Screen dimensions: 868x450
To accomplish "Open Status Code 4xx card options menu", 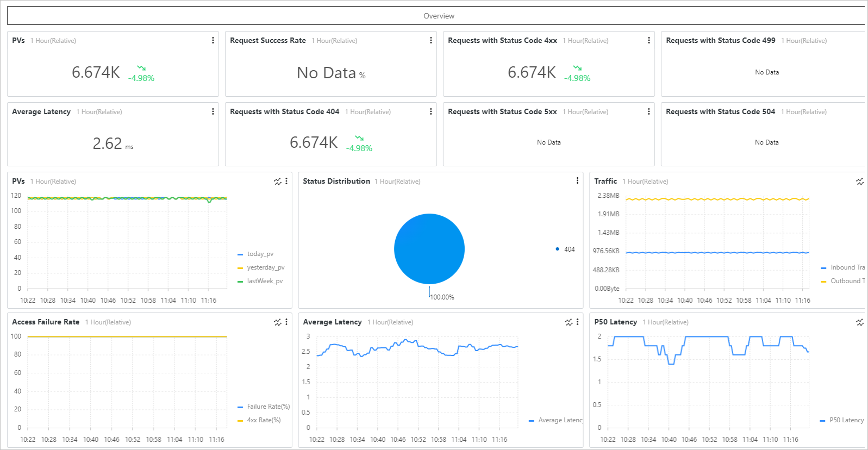I will [648, 40].
